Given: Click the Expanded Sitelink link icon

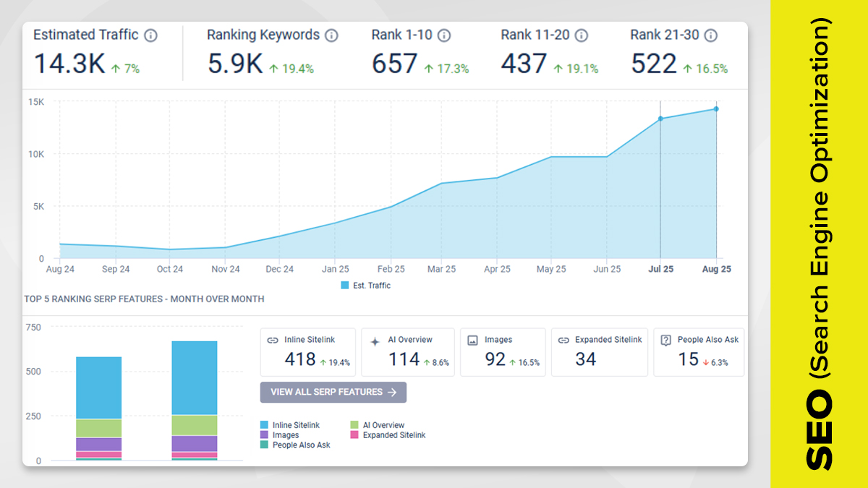Looking at the screenshot, I should coord(564,340).
